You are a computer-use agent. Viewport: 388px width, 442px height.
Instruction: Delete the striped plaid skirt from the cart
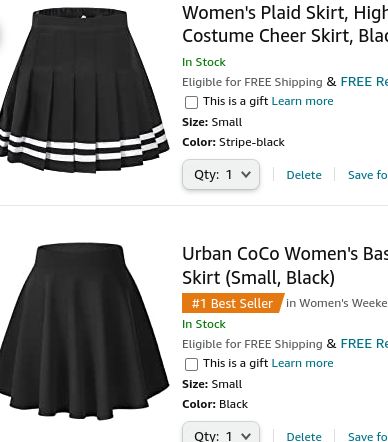coord(304,175)
